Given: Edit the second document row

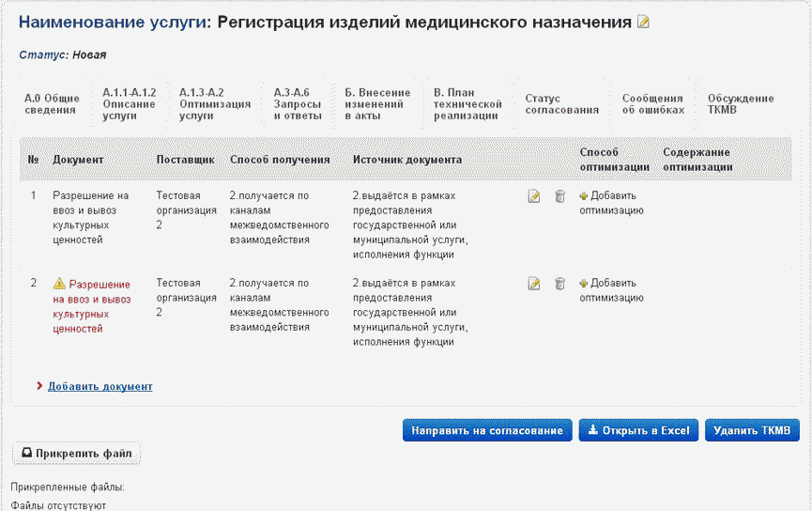Looking at the screenshot, I should tap(534, 283).
